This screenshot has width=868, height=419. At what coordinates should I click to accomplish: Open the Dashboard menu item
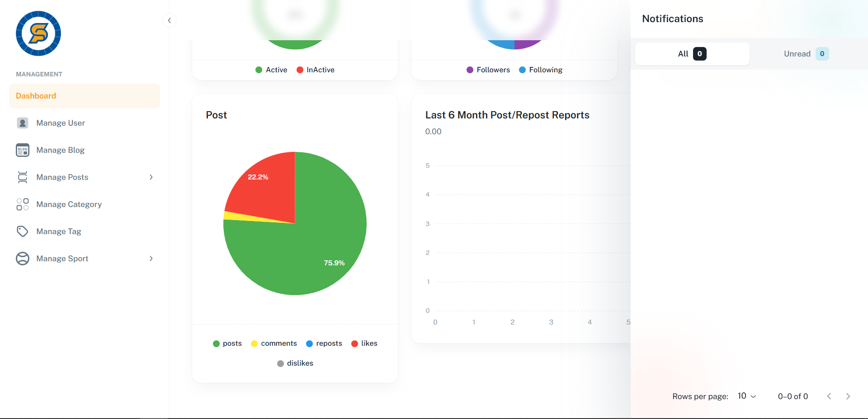[84, 96]
